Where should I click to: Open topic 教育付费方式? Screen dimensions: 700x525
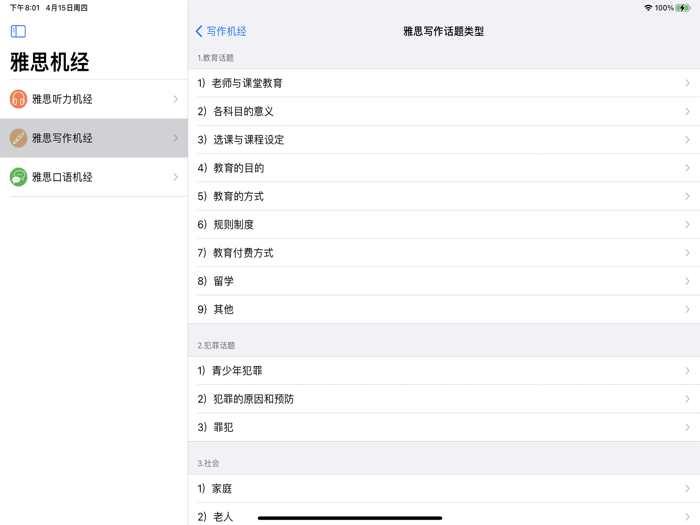click(444, 253)
